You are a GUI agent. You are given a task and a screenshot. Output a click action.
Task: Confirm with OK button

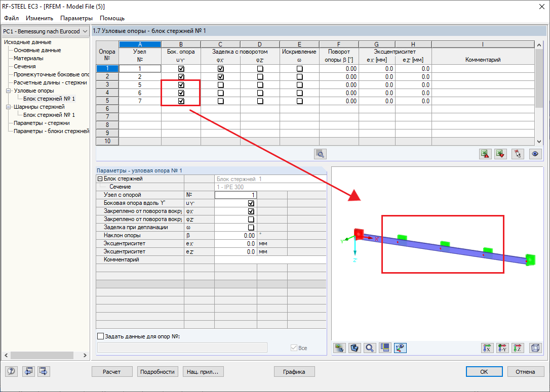(484, 372)
